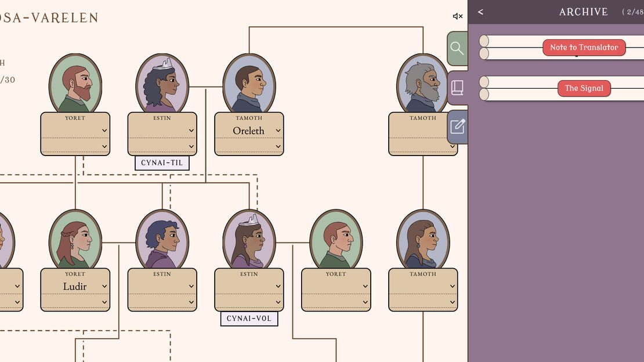Screen dimensions: 644x362
Task: Go back with the Archive arrow
Action: coord(480,12)
